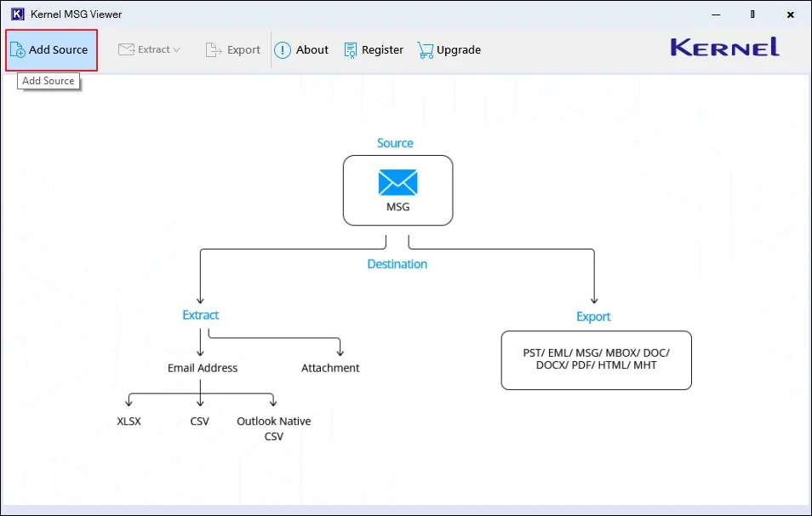Click the Upgrade shopping cart icon
812x516 pixels.
point(426,50)
